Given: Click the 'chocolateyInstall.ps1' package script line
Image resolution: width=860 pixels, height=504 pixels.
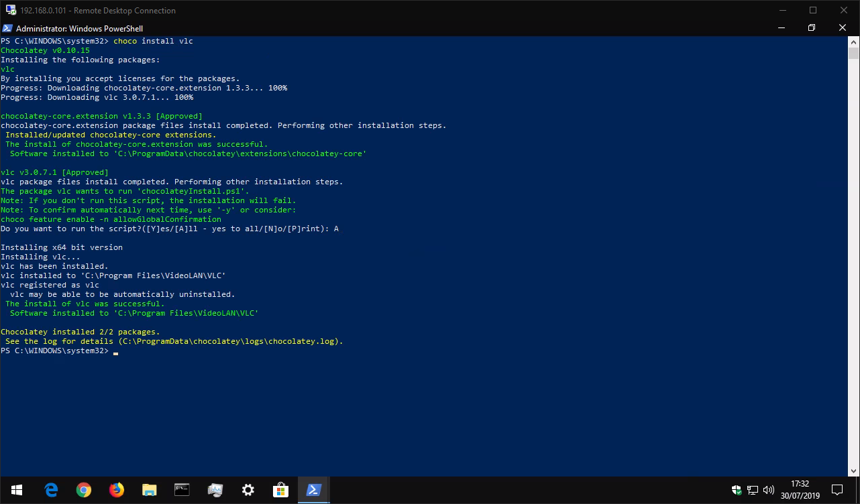Looking at the screenshot, I should [125, 191].
